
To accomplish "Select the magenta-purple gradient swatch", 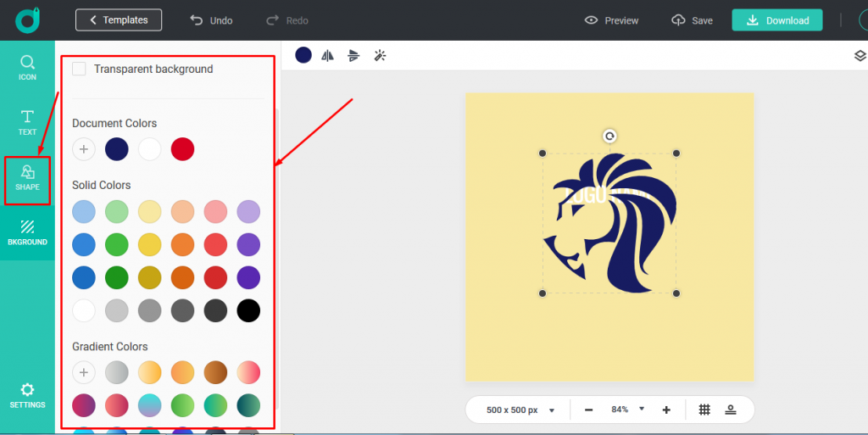I will point(84,405).
